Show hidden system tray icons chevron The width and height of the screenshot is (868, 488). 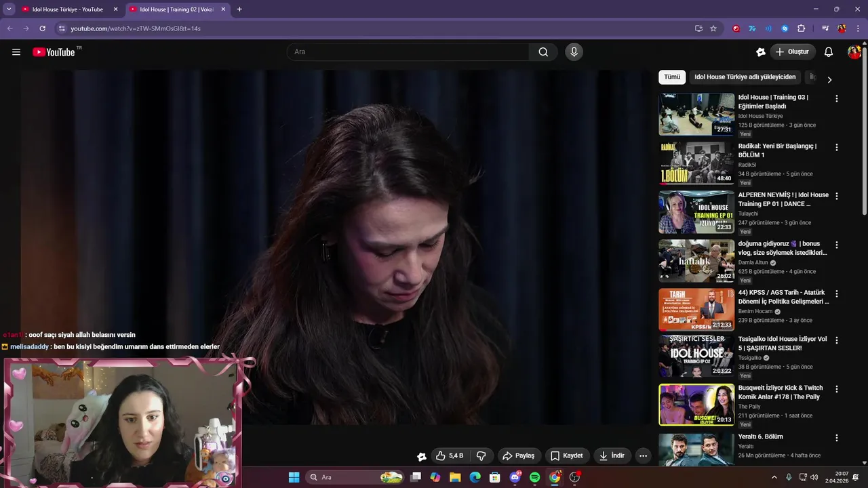774,477
